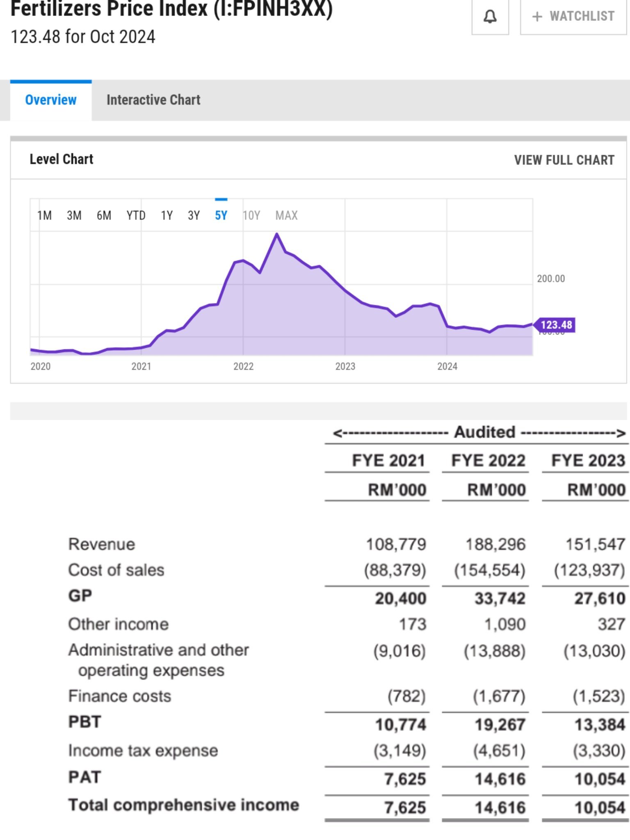The height and width of the screenshot is (840, 630).
Task: Select the 1M chart range
Action: click(x=44, y=215)
